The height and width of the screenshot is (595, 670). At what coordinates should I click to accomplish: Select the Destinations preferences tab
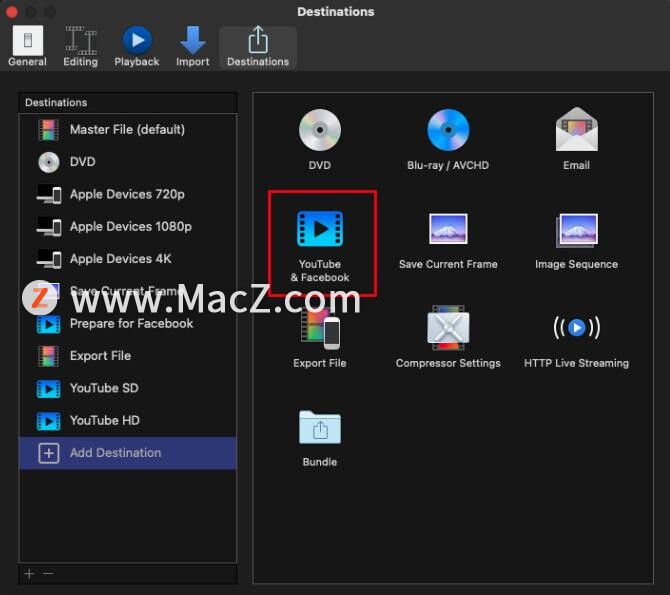coord(258,47)
